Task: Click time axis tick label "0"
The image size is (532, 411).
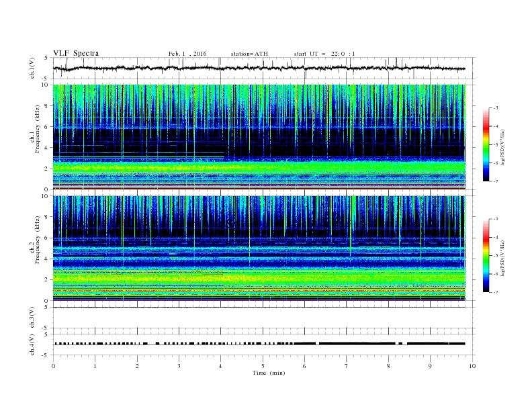Action: (53, 366)
